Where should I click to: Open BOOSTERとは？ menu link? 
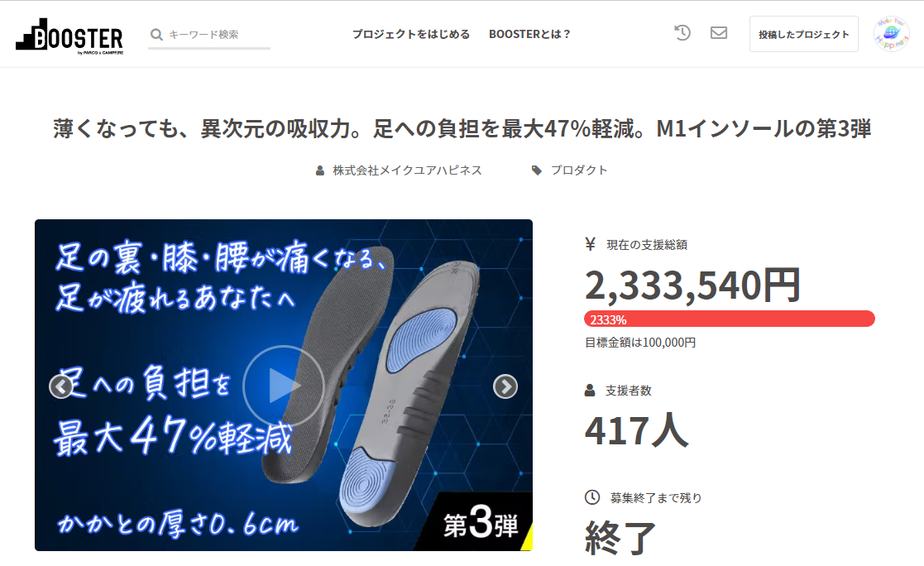point(529,34)
